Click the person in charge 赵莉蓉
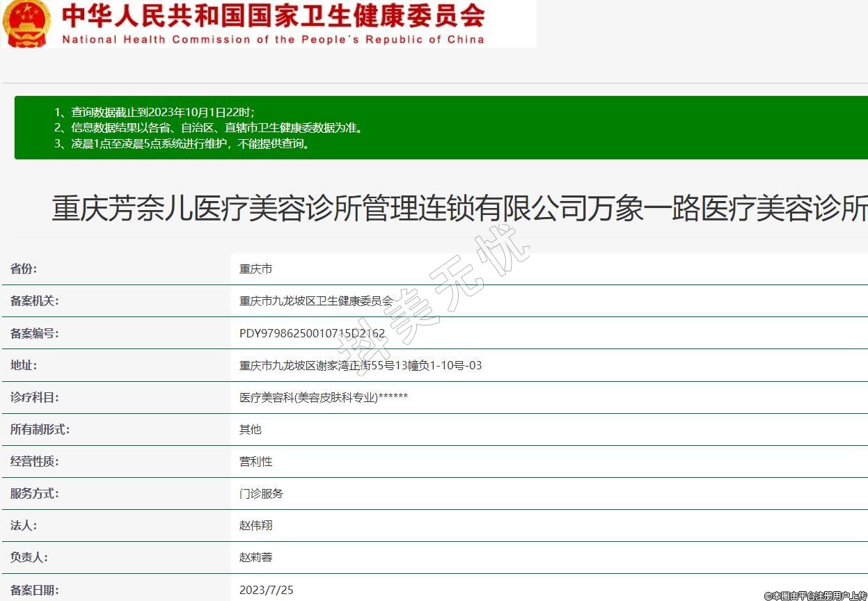The image size is (868, 601). [255, 557]
